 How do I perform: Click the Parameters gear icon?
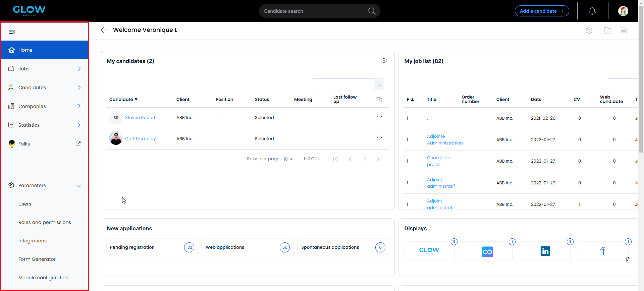11,185
